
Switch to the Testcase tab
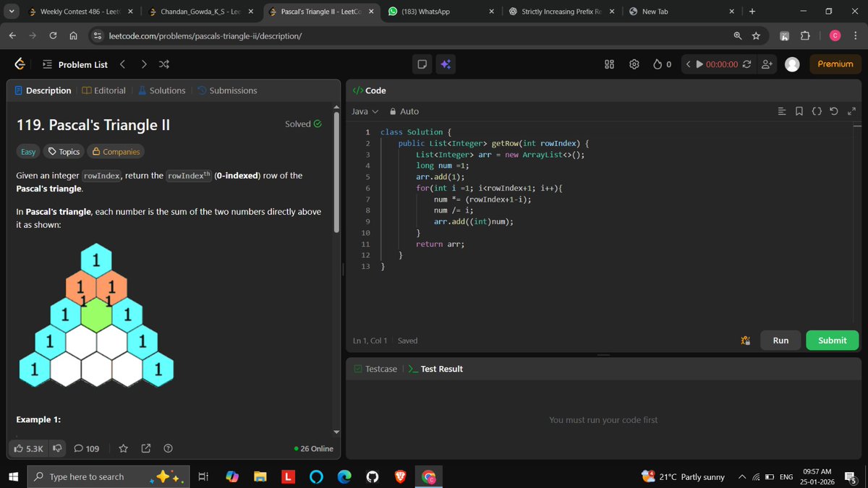click(375, 369)
